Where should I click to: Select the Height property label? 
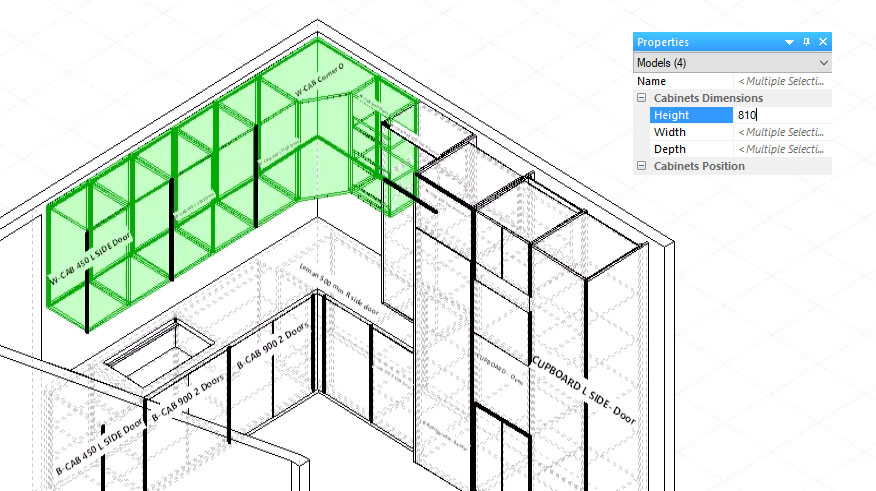(671, 115)
